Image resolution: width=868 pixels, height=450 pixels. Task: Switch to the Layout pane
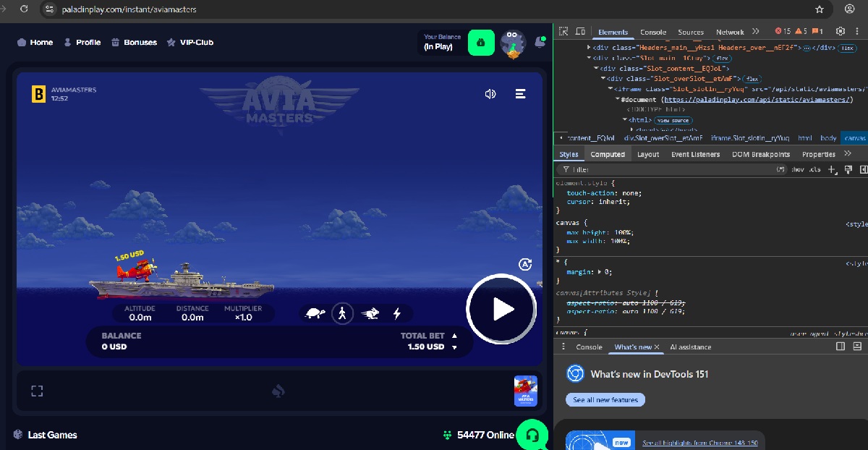click(647, 154)
